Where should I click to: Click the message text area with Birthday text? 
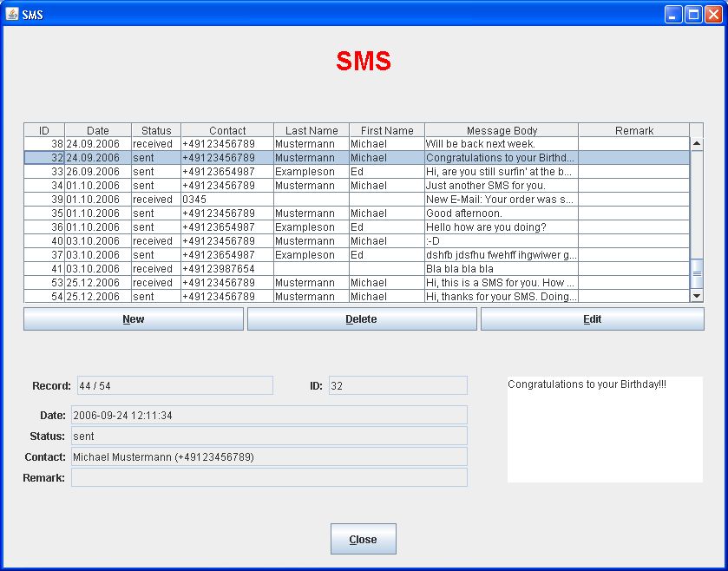coord(605,430)
